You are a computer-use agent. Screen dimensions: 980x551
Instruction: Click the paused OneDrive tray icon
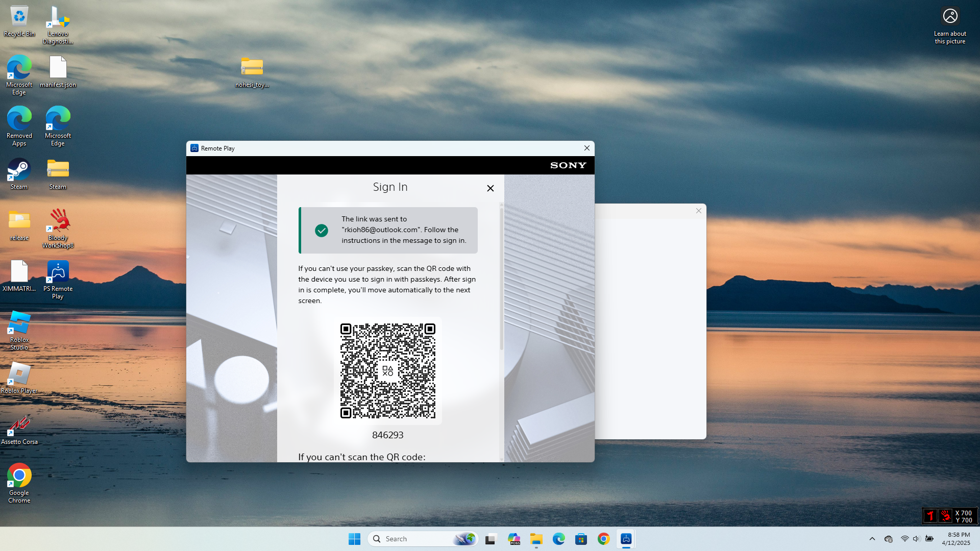(889, 539)
